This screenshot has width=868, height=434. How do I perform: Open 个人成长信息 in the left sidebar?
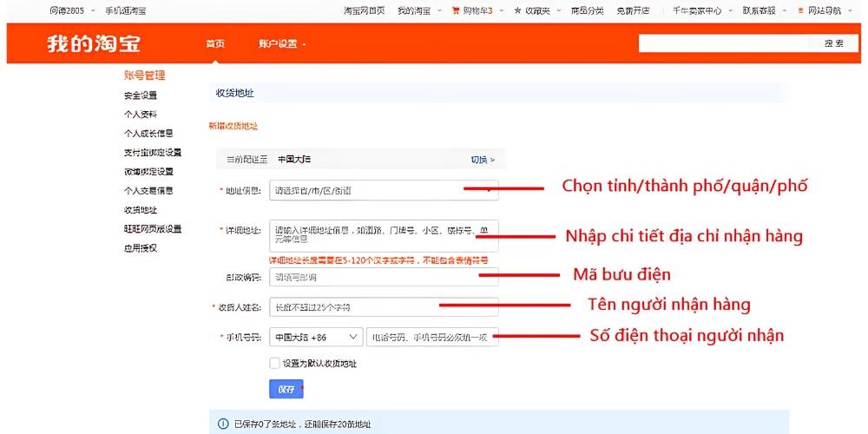coord(148,134)
